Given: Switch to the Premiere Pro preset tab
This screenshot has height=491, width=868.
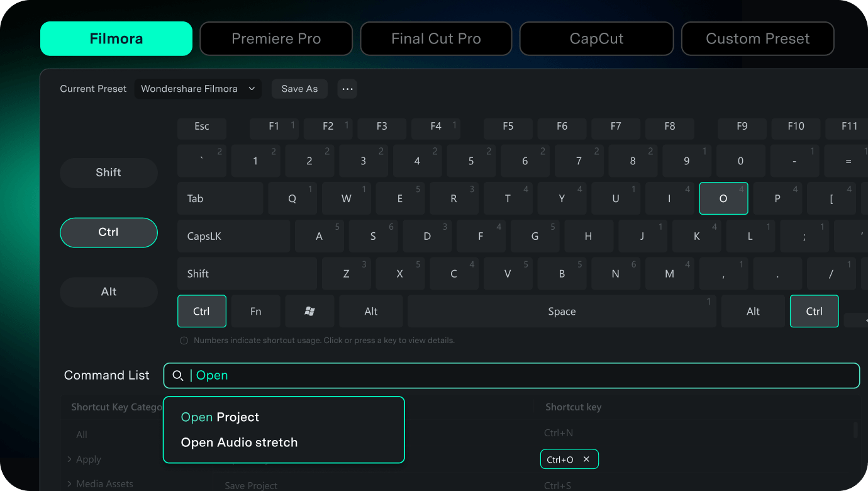Looking at the screenshot, I should tap(276, 38).
